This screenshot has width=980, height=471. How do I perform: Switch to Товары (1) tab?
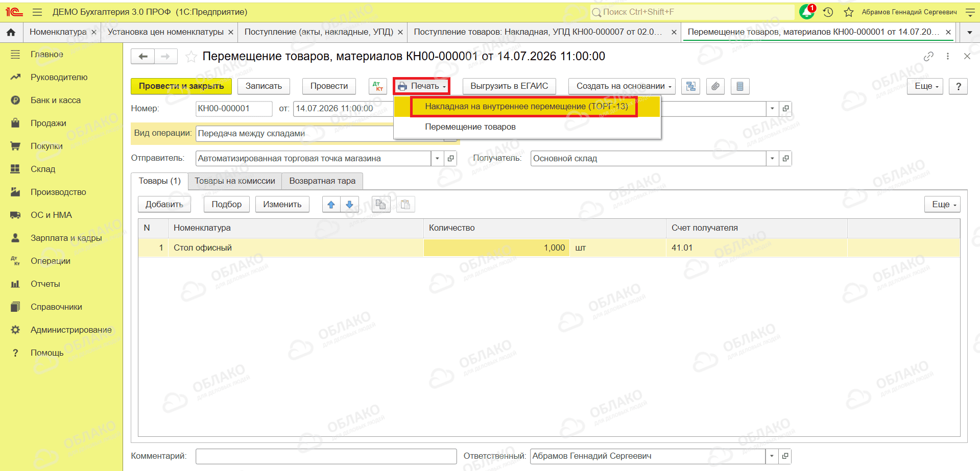160,181
